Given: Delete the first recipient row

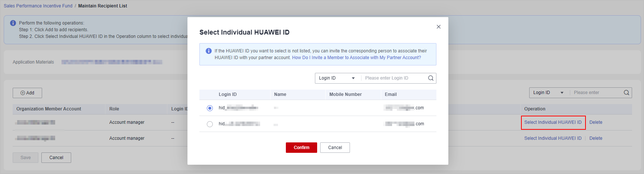Looking at the screenshot, I should (x=596, y=122).
